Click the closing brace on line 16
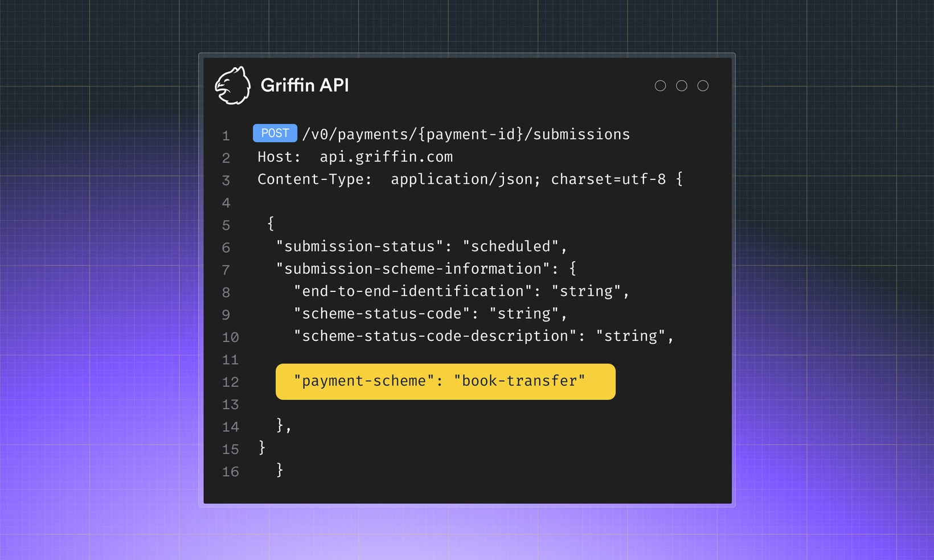Image resolution: width=934 pixels, height=560 pixels. click(280, 470)
